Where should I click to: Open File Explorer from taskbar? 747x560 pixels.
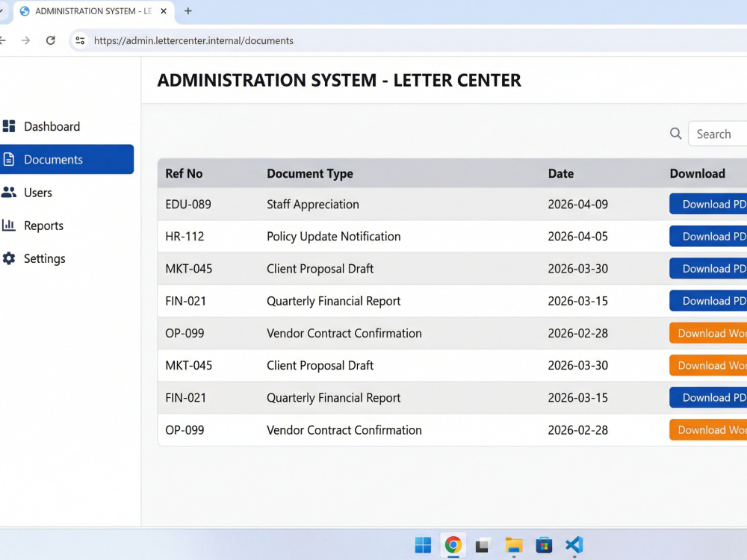[x=514, y=545]
